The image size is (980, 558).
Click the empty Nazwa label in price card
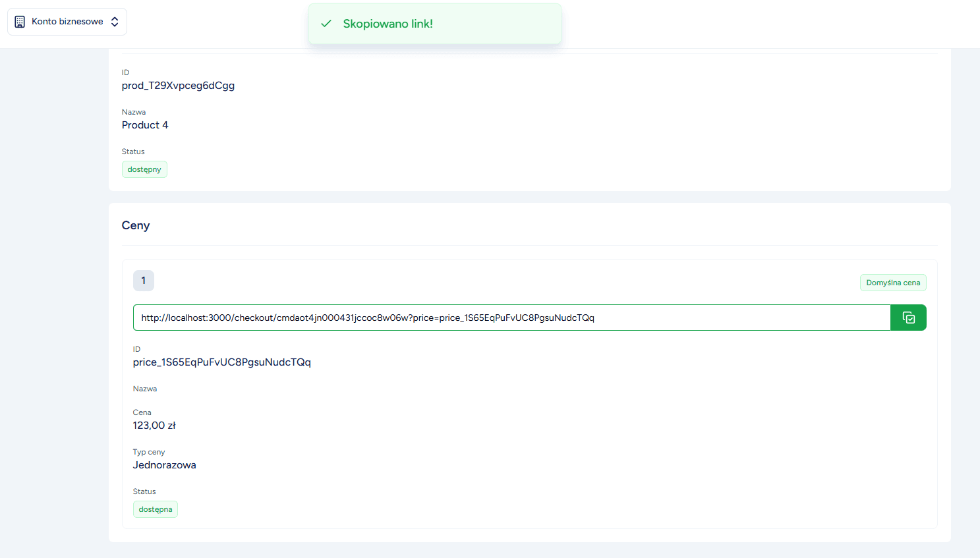click(145, 389)
